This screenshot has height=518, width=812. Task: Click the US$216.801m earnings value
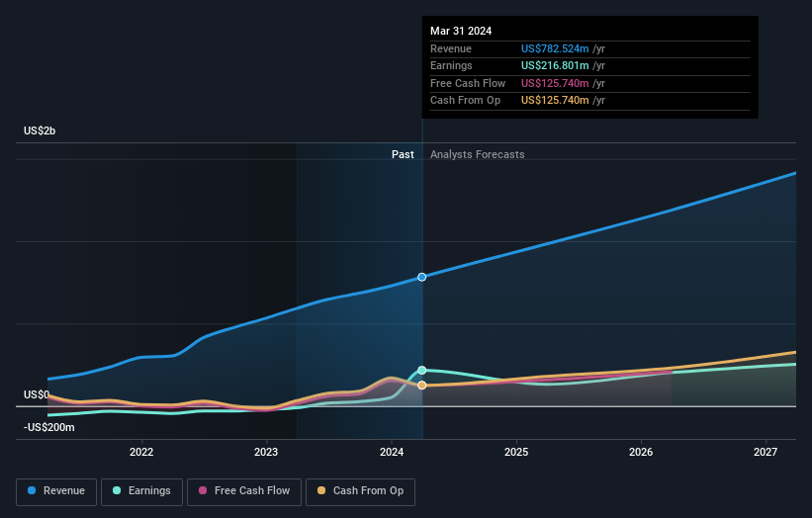(x=555, y=65)
